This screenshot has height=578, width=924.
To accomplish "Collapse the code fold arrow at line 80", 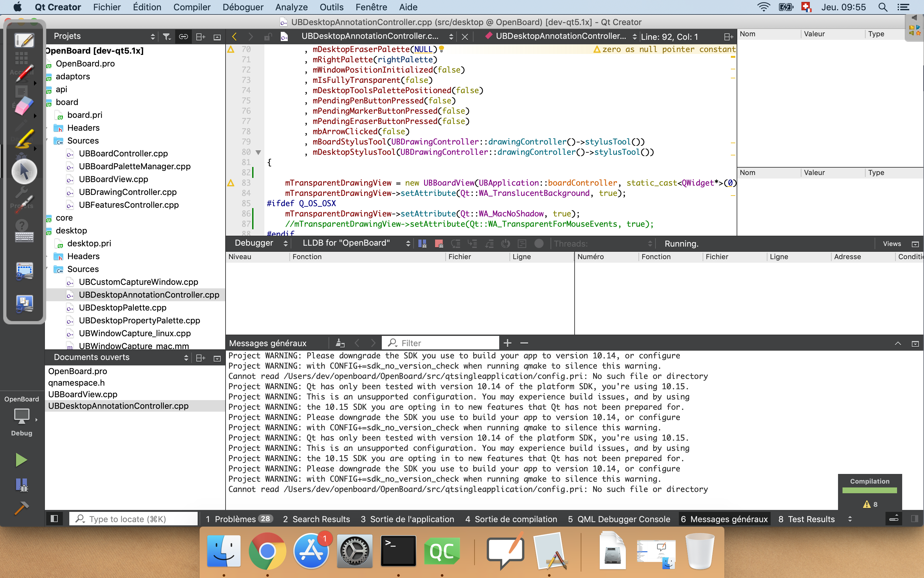I will [x=259, y=152].
